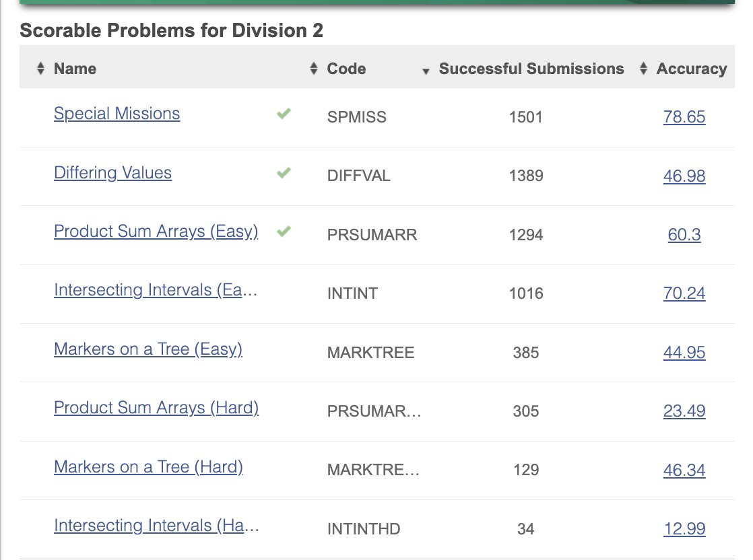Select submissions count 34
This screenshot has height=560, width=753.
526,529
